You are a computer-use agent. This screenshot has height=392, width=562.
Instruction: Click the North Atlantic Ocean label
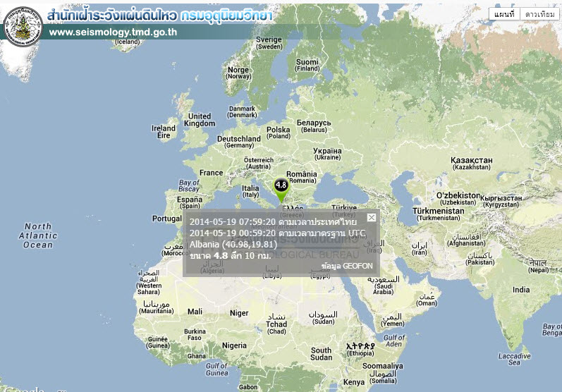[x=37, y=235]
